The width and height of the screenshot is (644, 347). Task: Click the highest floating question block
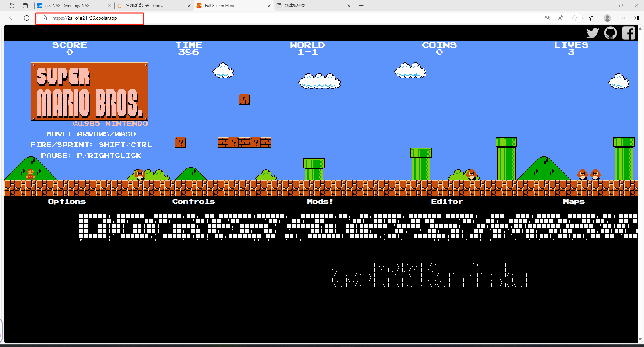[245, 100]
